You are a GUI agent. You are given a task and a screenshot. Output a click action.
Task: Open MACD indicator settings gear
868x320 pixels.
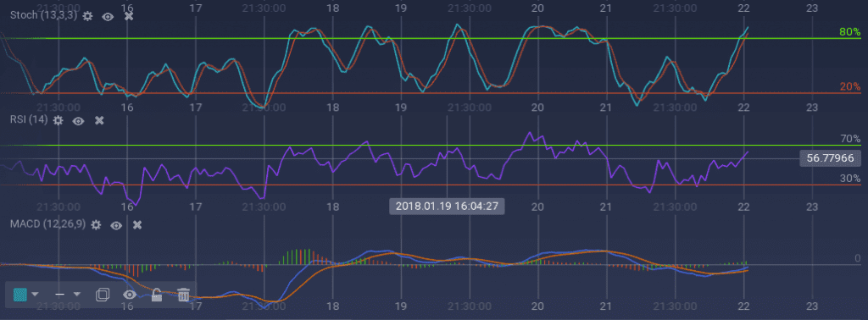click(x=96, y=224)
